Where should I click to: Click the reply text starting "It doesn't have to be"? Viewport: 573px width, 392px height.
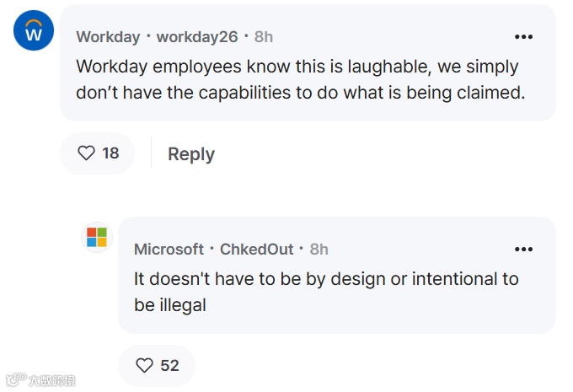click(326, 291)
